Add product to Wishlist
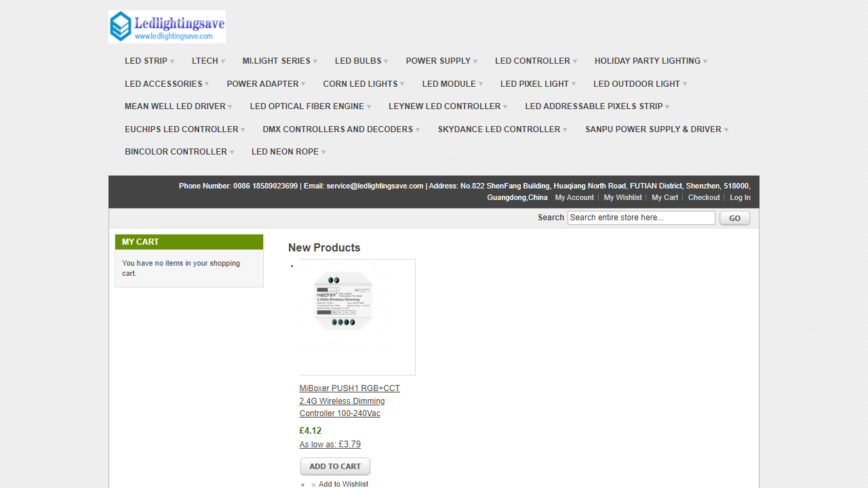Image resolution: width=868 pixels, height=488 pixels. point(343,484)
